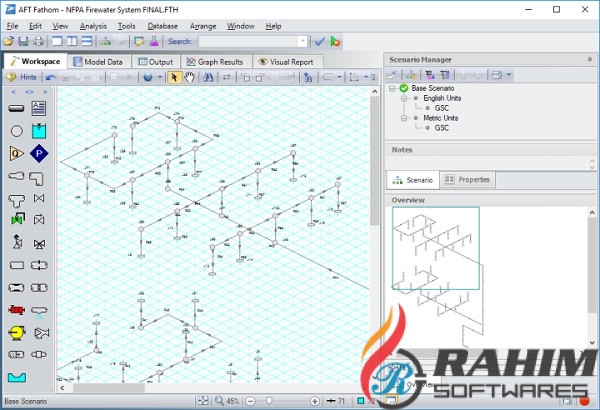Activate the pan hand tool
This screenshot has width=600, height=410.
189,77
